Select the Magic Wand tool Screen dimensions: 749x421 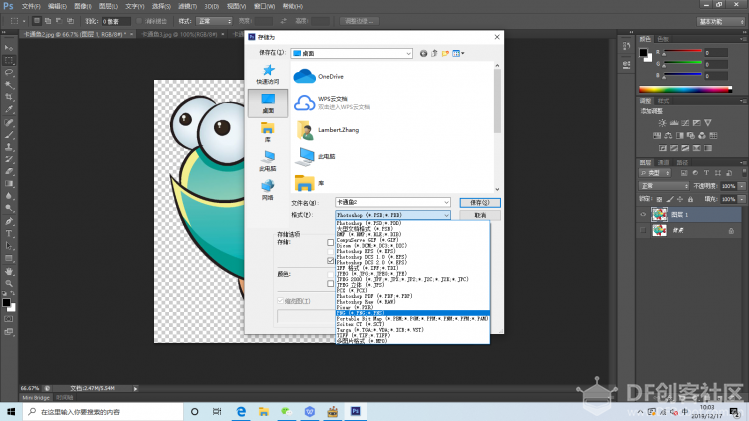pyautogui.click(x=9, y=85)
